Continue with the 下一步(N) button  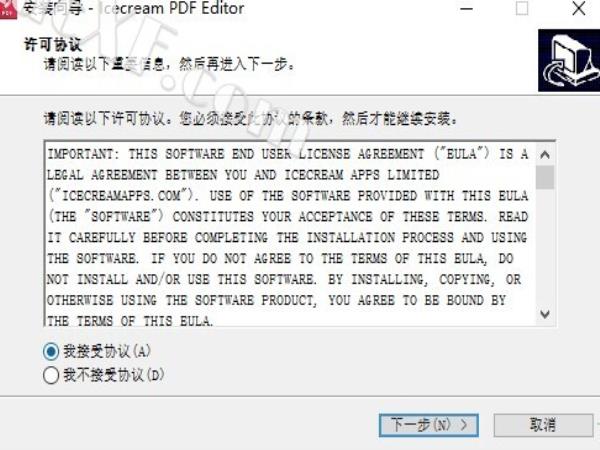coord(429,425)
